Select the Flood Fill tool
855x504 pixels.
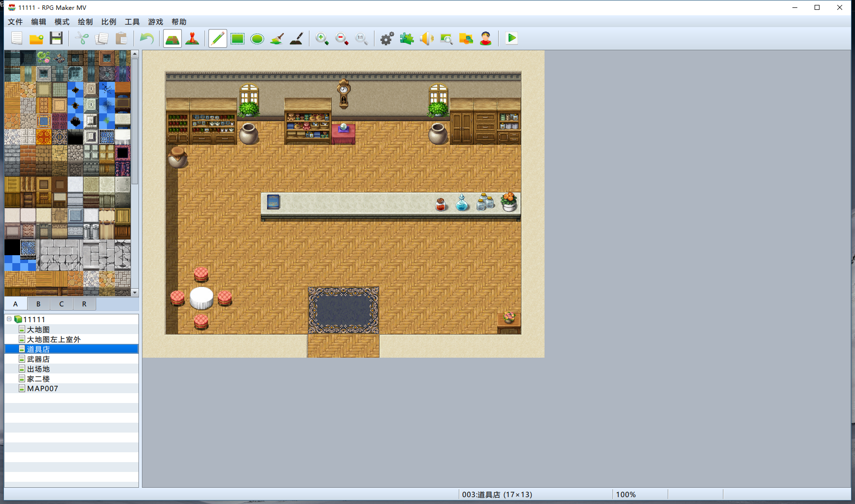pos(277,38)
